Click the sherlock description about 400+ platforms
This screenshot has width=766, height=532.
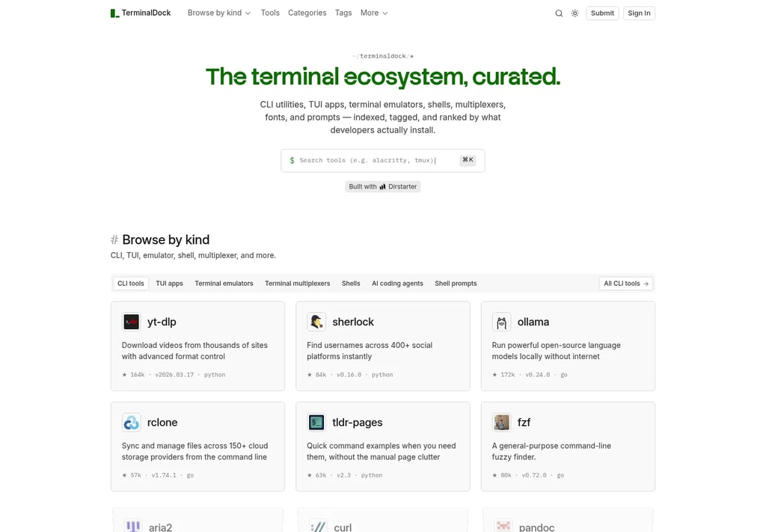[370, 351]
